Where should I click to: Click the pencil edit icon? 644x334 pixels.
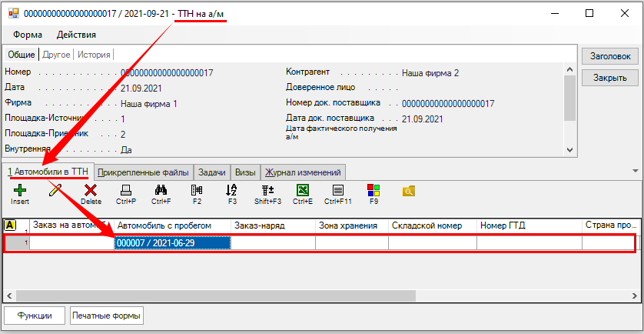(55, 189)
